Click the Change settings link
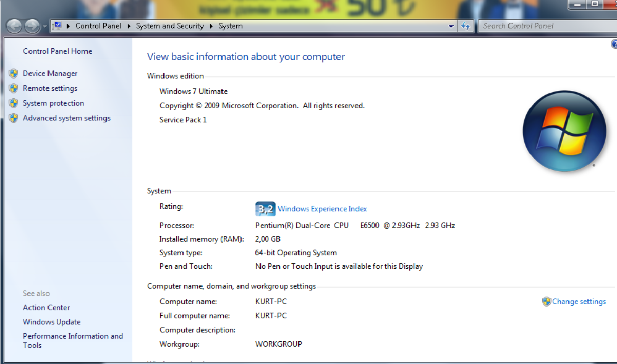 (x=579, y=302)
